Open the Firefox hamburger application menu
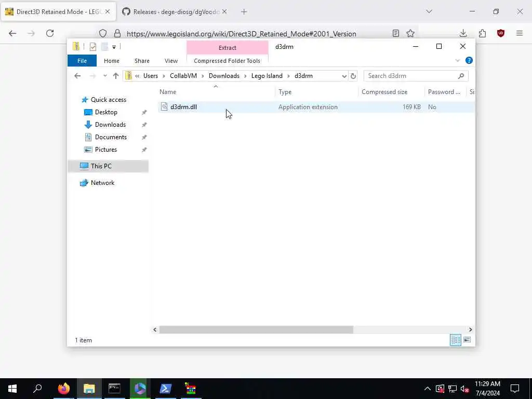Screen dimensions: 532x399 [x=520, y=33]
